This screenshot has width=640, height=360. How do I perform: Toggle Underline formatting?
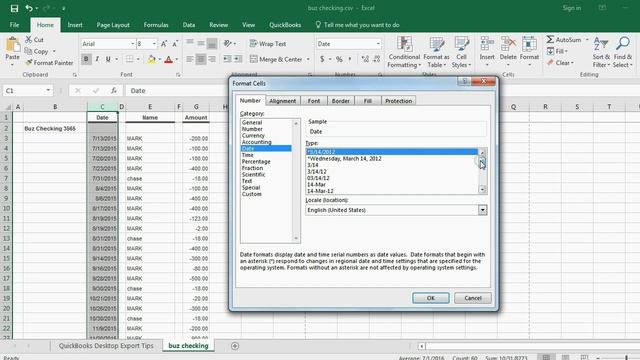tap(108, 59)
